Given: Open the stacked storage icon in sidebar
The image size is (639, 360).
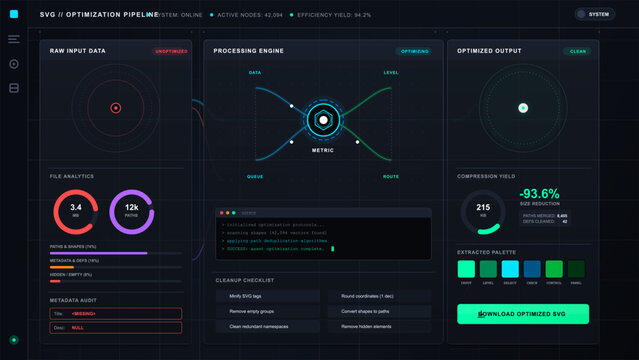Looking at the screenshot, I should click(x=14, y=88).
